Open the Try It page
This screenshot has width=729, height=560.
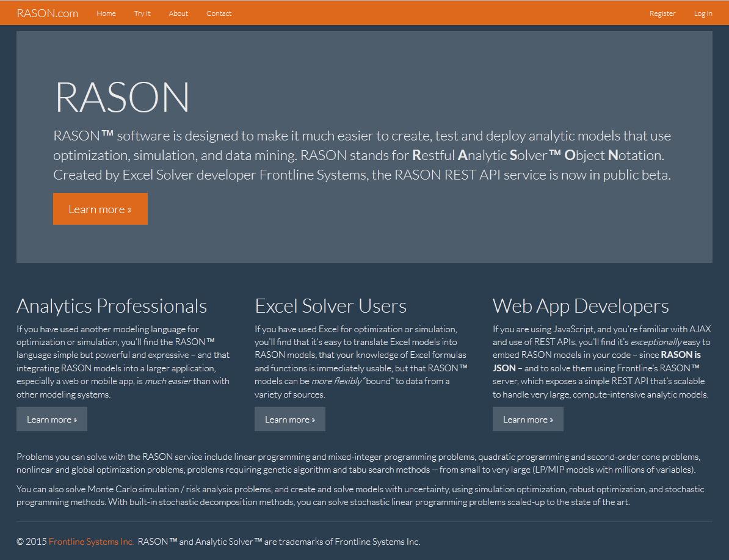point(142,13)
